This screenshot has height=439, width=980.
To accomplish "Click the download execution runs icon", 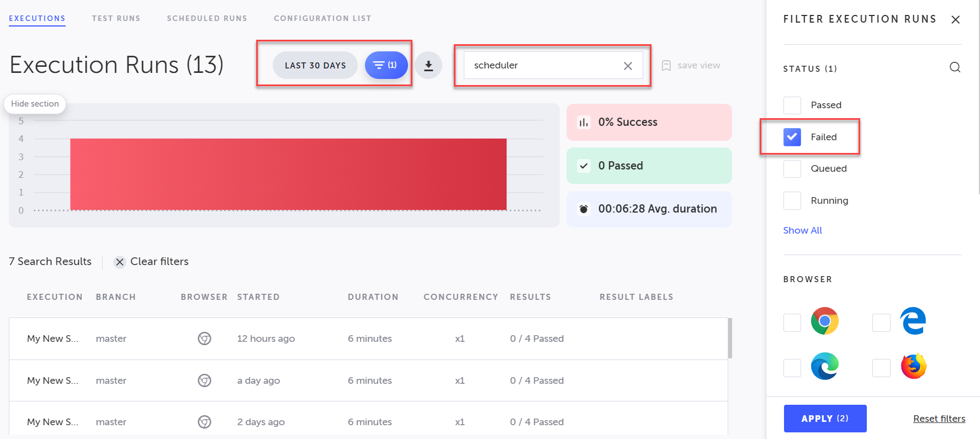I will pos(428,66).
